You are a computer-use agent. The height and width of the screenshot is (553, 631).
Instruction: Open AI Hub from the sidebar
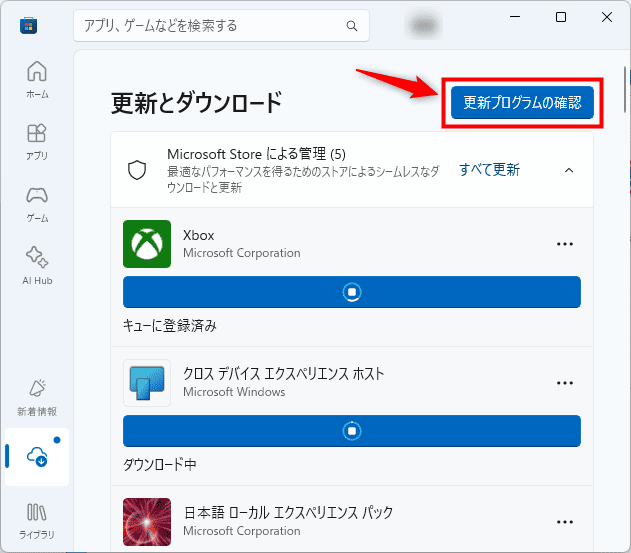[x=37, y=263]
